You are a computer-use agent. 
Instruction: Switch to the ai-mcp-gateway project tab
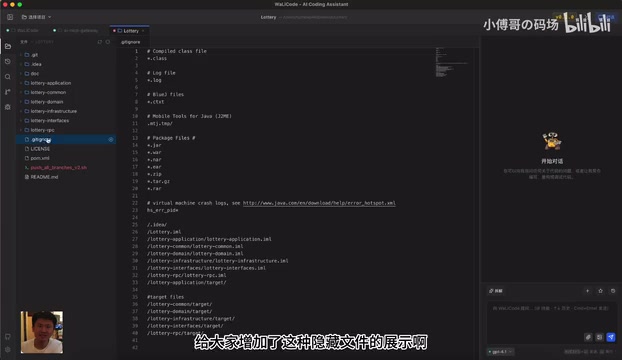click(x=76, y=31)
